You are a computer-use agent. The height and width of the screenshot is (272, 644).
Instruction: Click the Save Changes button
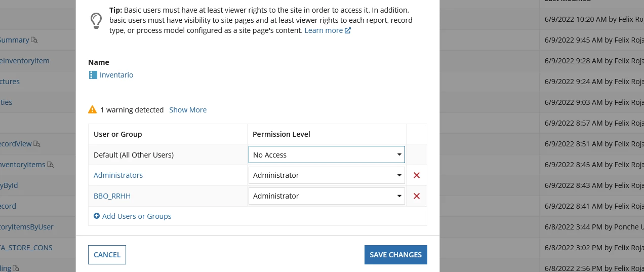[396, 255]
